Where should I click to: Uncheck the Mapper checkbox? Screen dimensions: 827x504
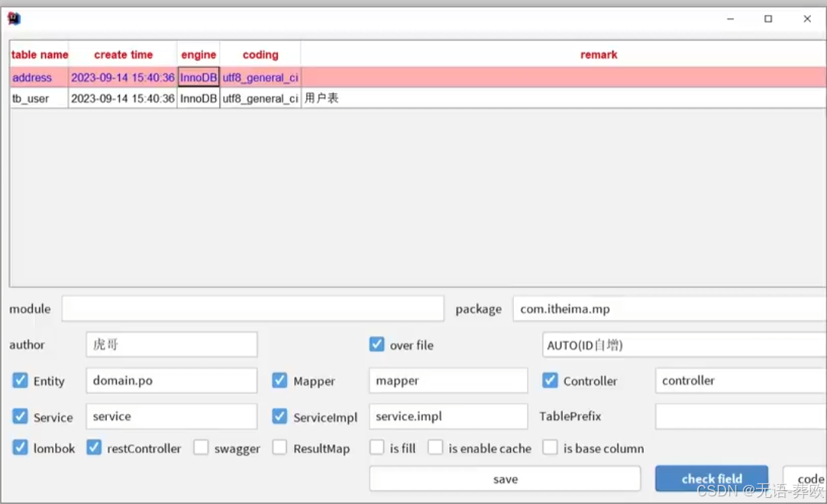point(279,380)
